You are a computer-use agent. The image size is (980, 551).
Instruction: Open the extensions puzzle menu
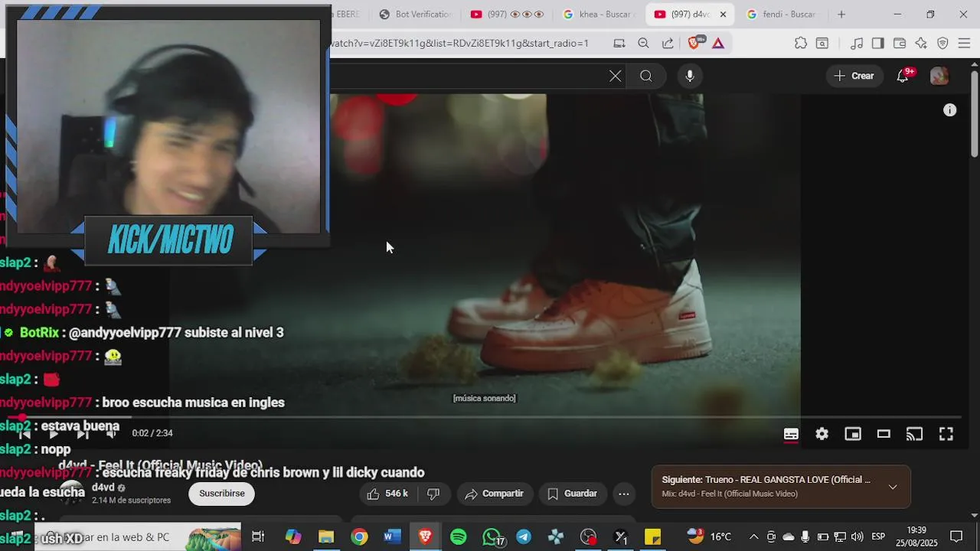(801, 43)
